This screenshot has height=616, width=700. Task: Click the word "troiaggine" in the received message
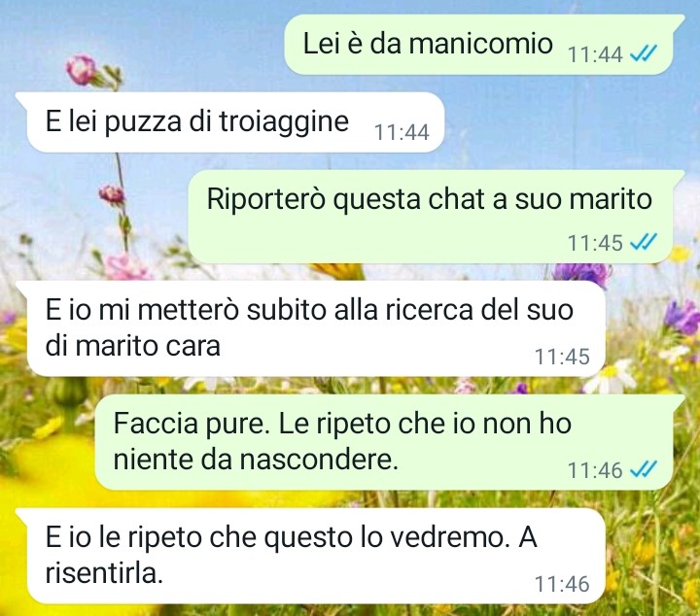tap(284, 121)
